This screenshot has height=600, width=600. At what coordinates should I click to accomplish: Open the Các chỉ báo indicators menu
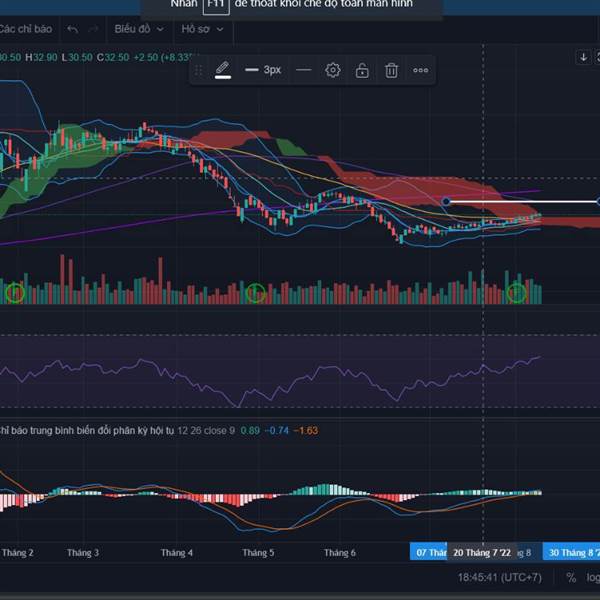[25, 29]
